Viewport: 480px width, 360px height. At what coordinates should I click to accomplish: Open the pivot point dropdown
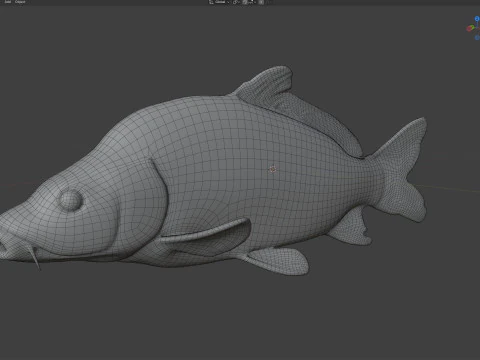coord(236,2)
